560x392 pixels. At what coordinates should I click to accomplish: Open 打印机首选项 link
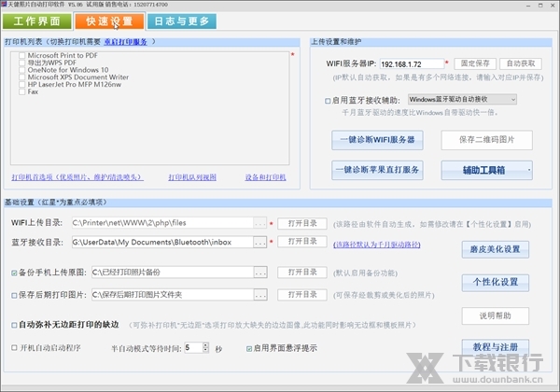pyautogui.click(x=77, y=177)
